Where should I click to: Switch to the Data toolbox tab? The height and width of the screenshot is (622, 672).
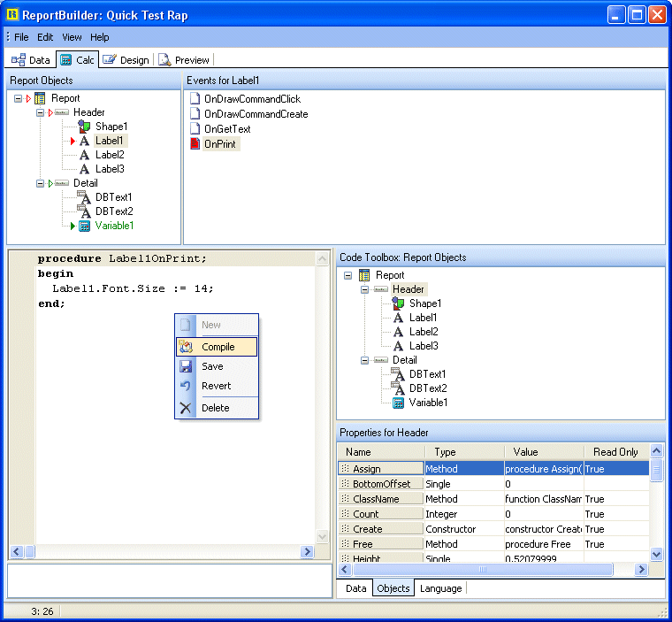[x=355, y=588]
